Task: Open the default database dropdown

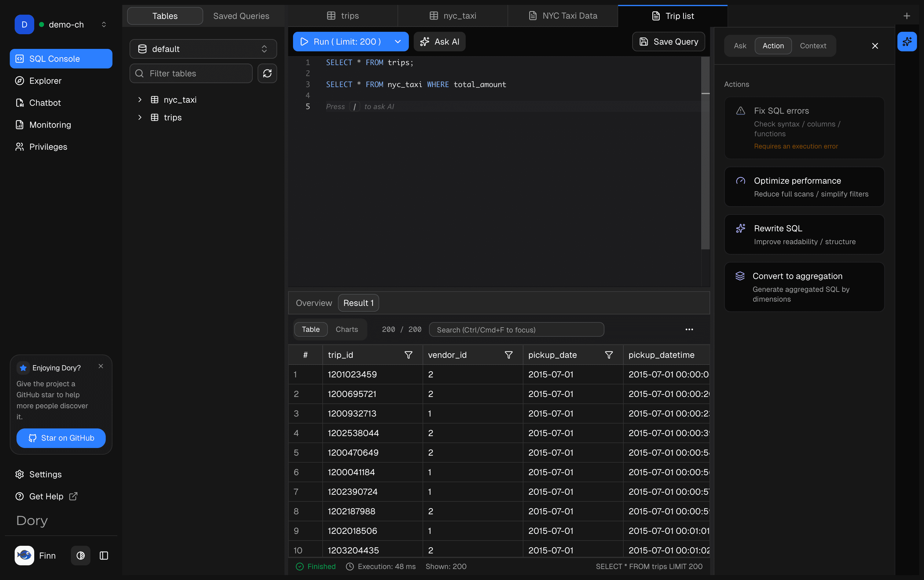Action: click(203, 49)
